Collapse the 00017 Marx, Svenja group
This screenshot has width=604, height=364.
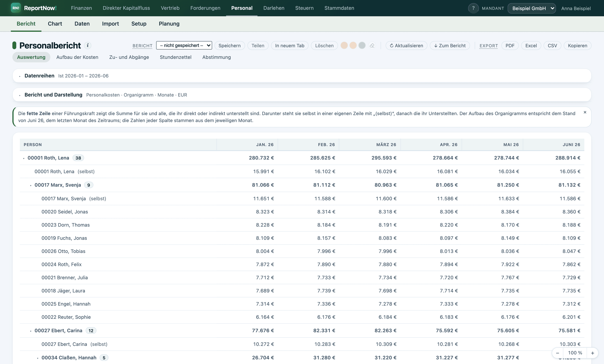(x=31, y=186)
